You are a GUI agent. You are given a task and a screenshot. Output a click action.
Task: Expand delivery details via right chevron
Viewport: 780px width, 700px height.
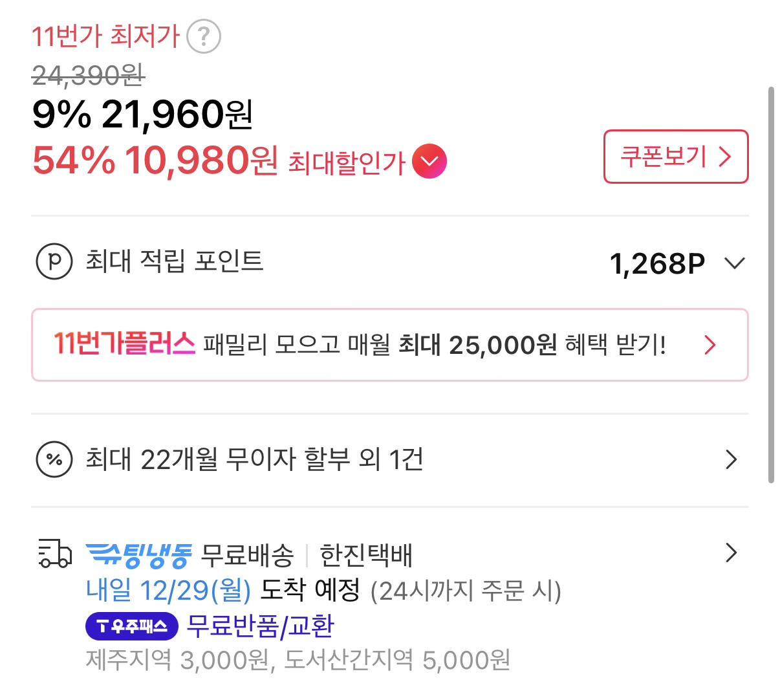click(x=731, y=553)
